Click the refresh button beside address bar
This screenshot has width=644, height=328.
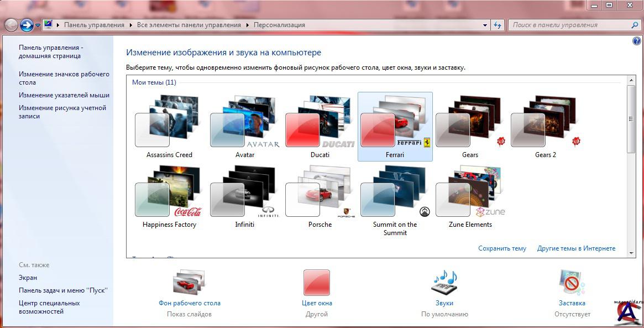[498, 25]
